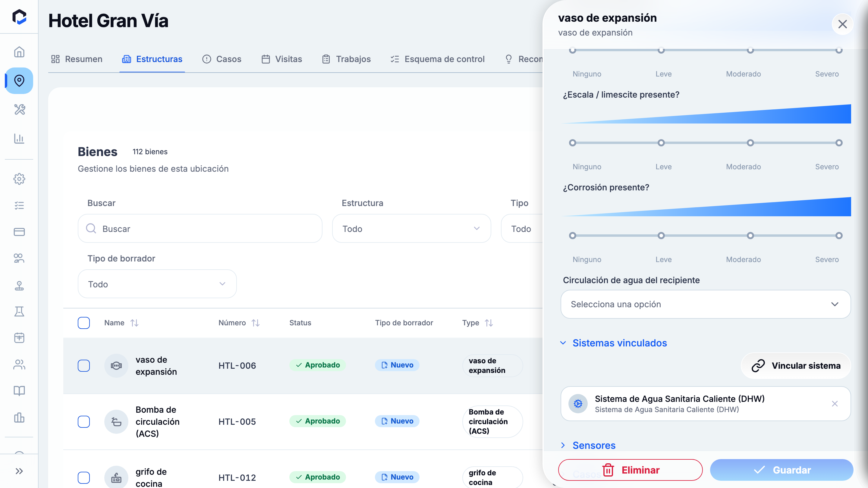868x488 pixels.
Task: Set Corrosión presente to Severo
Action: coord(839,235)
